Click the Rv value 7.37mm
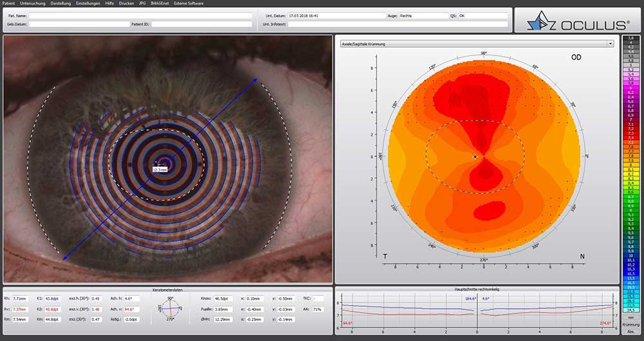The width and height of the screenshot is (644, 341). point(20,309)
